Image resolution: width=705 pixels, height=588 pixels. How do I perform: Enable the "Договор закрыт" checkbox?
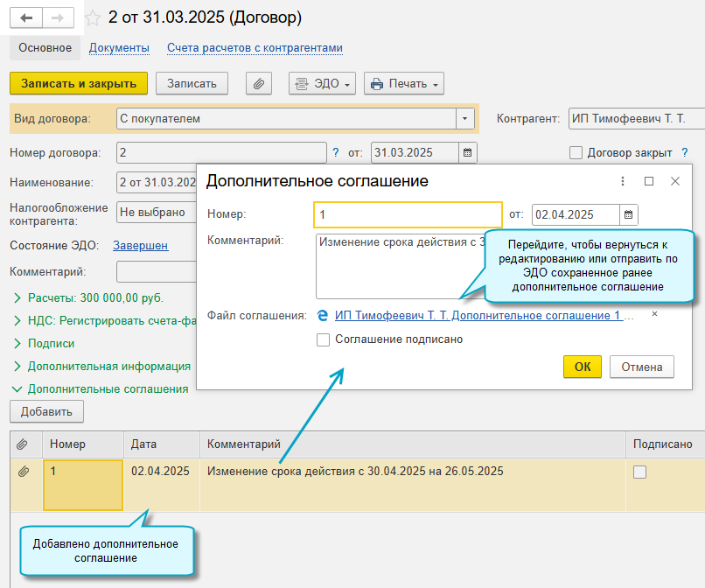pyautogui.click(x=576, y=152)
